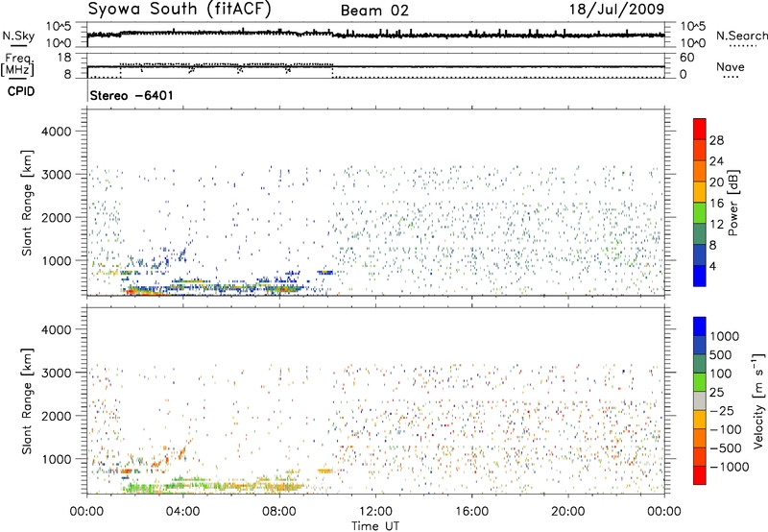
Task: Click the velocity panel 'Slant Range [km]' label
Action: 27,401
